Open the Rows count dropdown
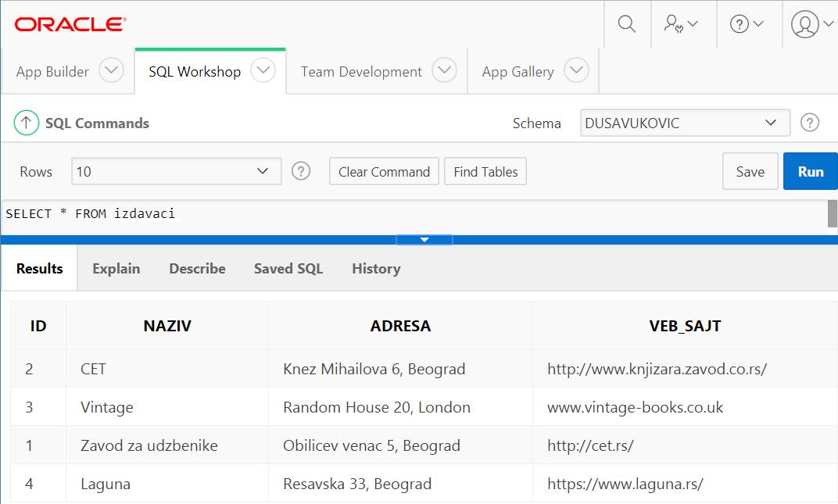Image resolution: width=838 pixels, height=504 pixels. pyautogui.click(x=176, y=171)
